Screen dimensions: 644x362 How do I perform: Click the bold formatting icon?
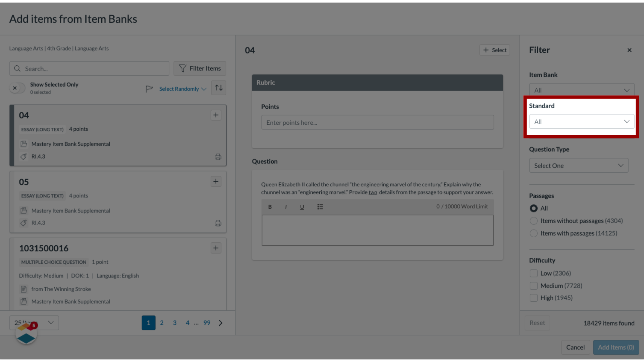[270, 207]
